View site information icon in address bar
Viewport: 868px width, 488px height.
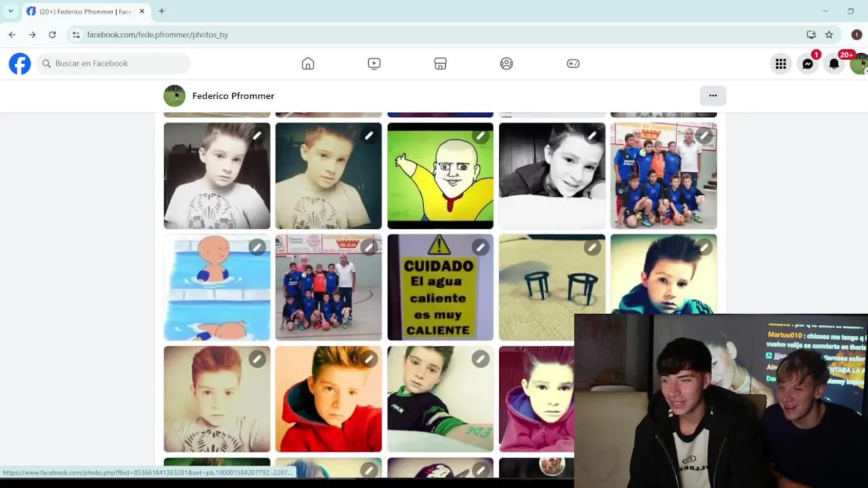(x=76, y=35)
